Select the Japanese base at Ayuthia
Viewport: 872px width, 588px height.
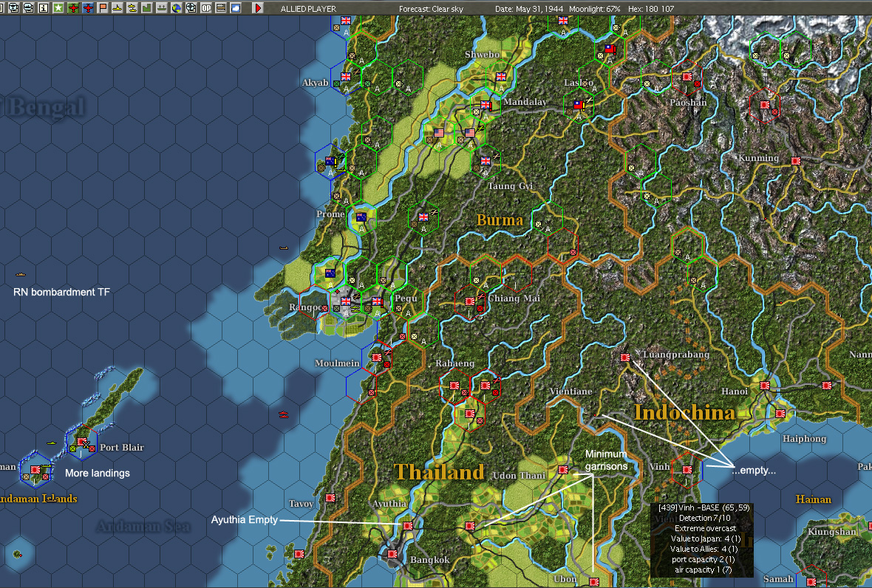point(408,526)
